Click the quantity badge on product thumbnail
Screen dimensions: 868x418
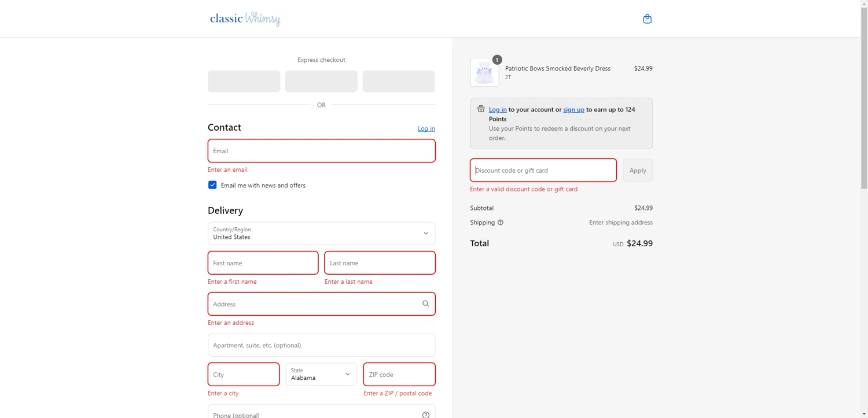(497, 60)
